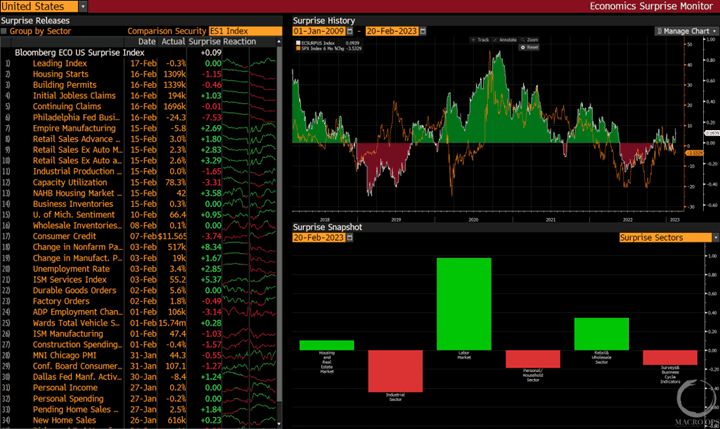
Task: Select the Labor Market green bar
Action: coord(464,304)
